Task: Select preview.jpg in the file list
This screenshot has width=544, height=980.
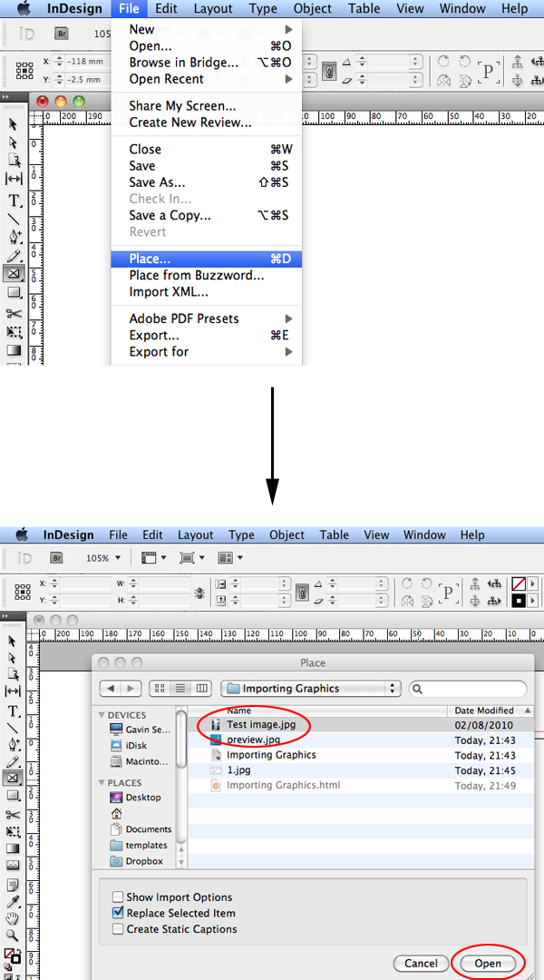Action: 361,740
